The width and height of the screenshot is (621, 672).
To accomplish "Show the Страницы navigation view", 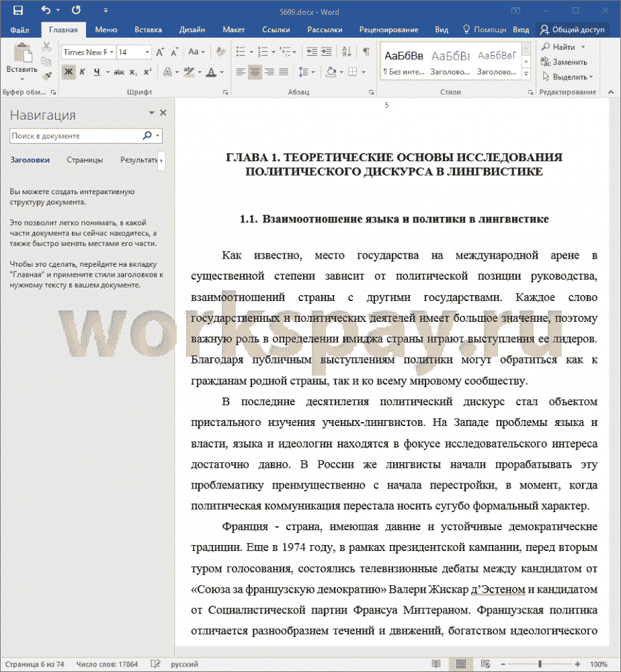I will pyautogui.click(x=85, y=160).
